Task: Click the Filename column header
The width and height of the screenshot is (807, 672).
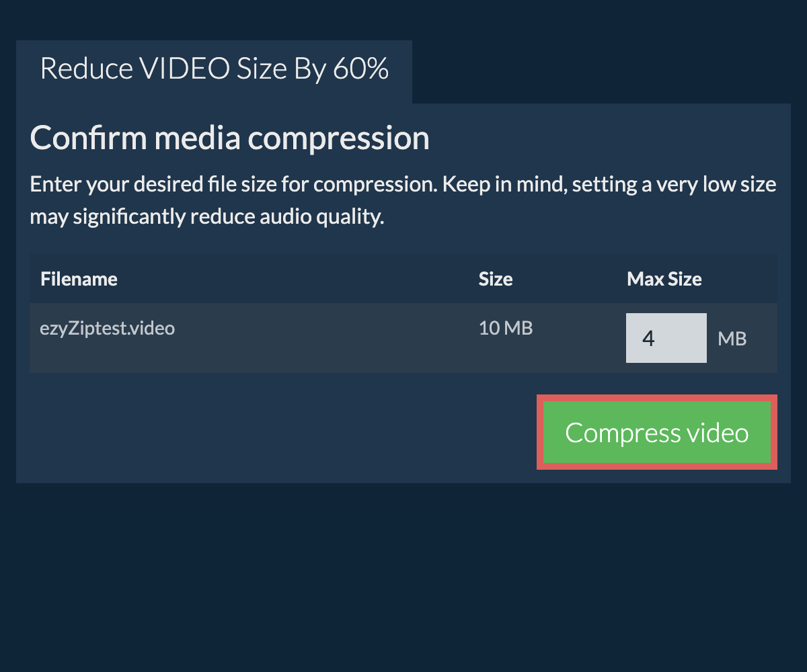Action: [79, 279]
